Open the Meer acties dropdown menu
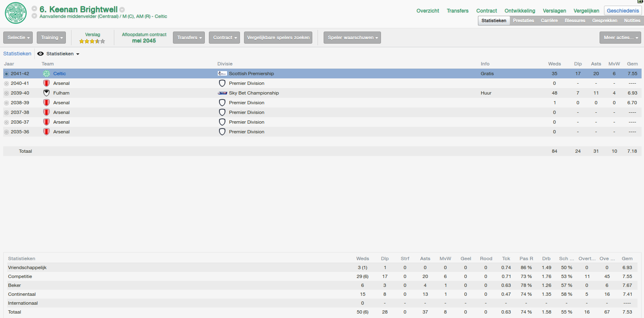This screenshot has width=644, height=318. 620,38
